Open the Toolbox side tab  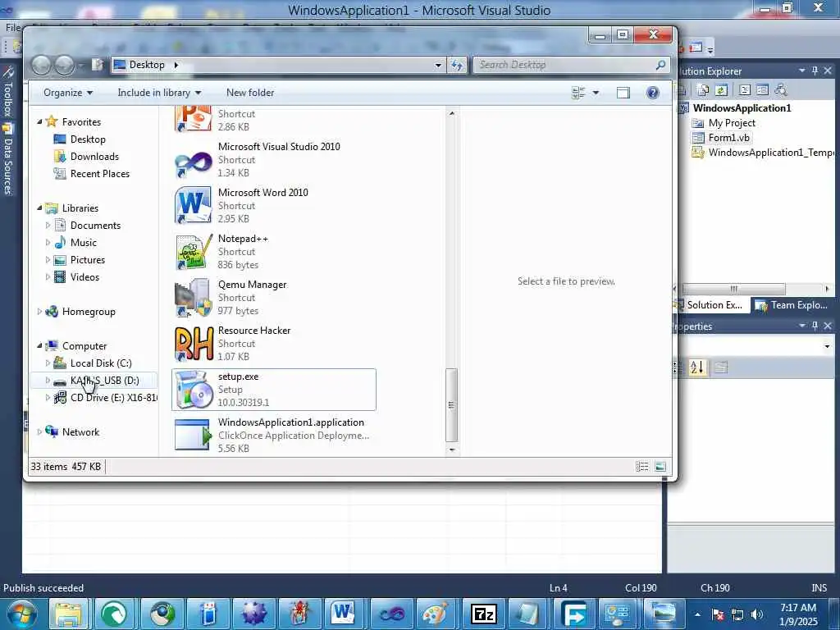click(8, 92)
